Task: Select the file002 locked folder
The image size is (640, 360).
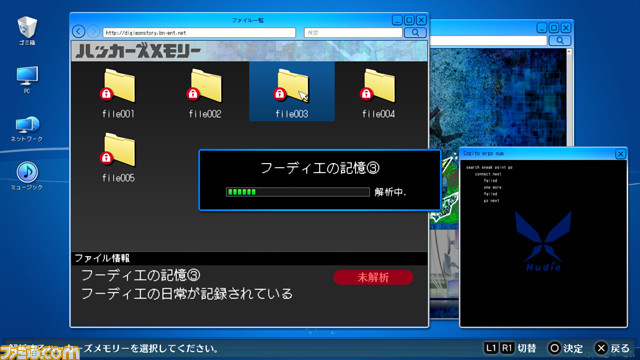Action: (x=205, y=93)
